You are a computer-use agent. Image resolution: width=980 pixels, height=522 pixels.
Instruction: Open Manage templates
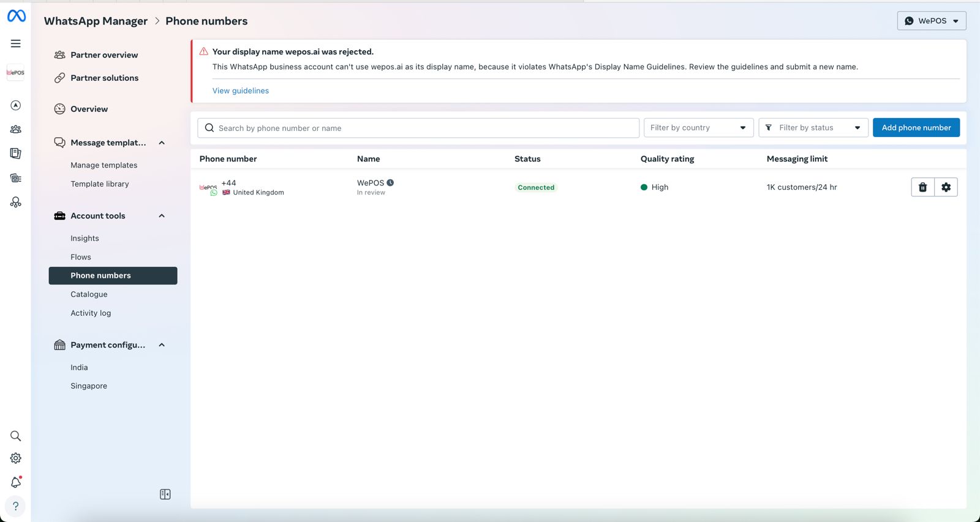click(x=104, y=165)
